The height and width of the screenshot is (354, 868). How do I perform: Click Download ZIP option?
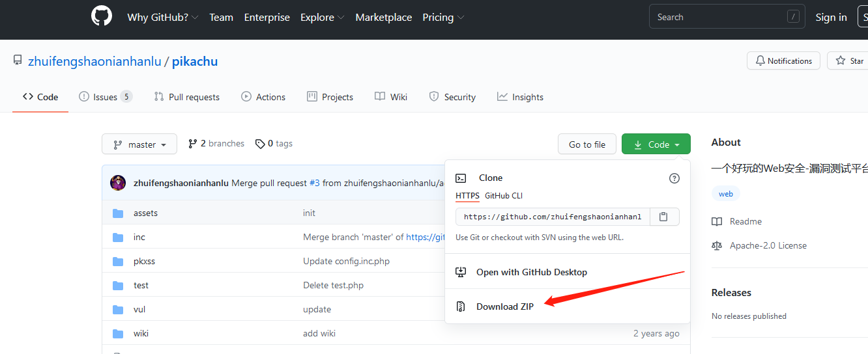coord(504,306)
